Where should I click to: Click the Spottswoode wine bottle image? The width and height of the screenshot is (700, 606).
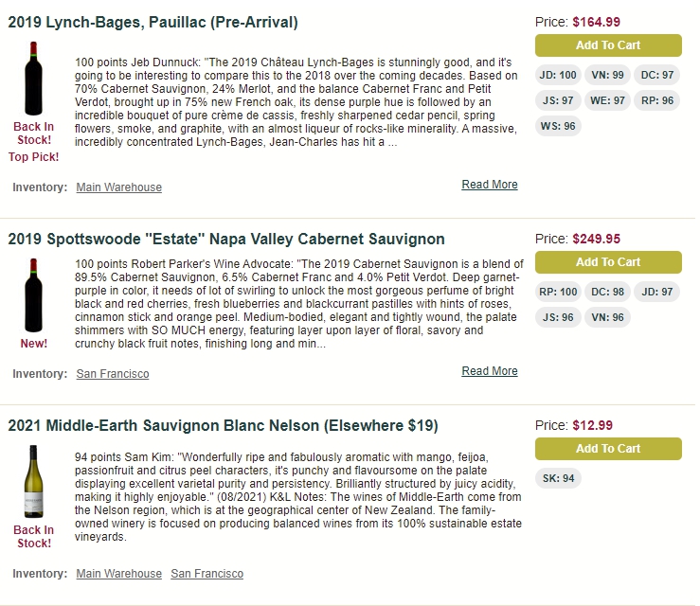(33, 295)
